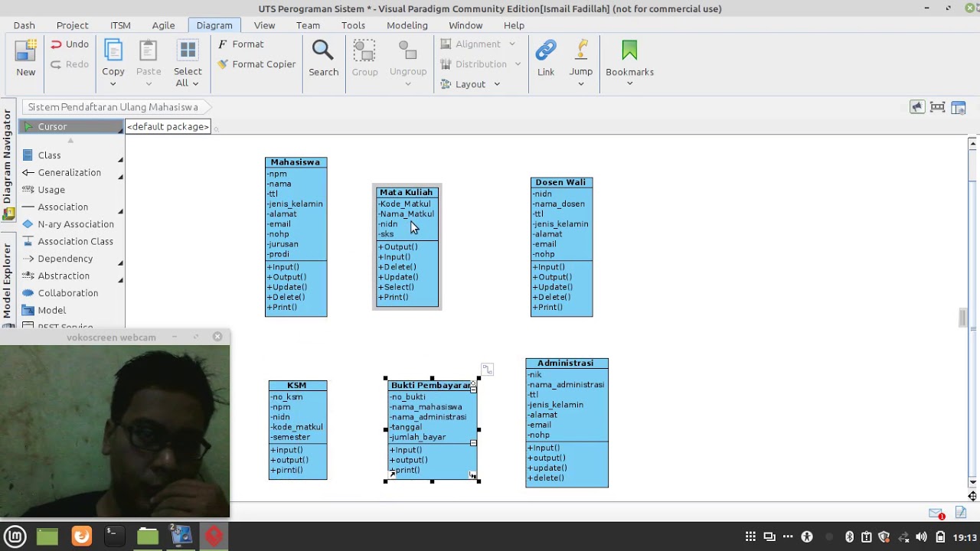
Task: Click the Copy icon in toolbar
Action: pos(113,51)
